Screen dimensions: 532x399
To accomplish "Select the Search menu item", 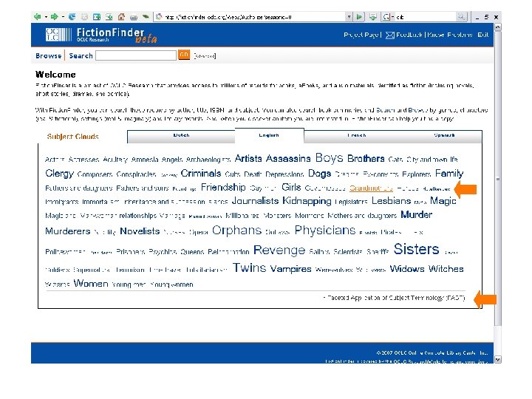I will (x=81, y=55).
